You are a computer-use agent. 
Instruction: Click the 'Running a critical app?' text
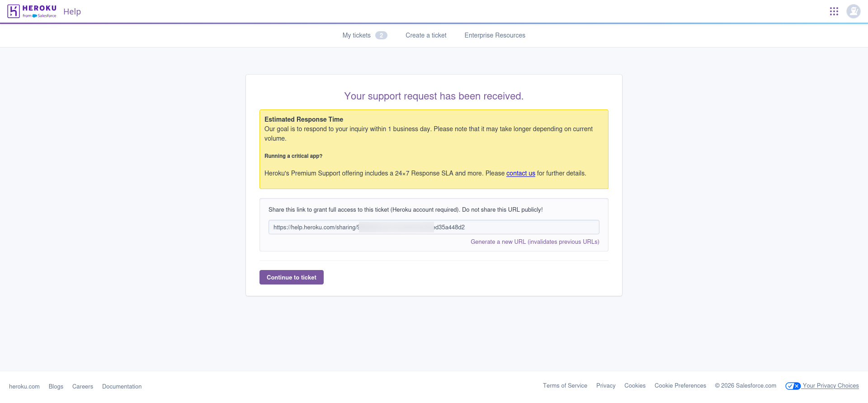pyautogui.click(x=293, y=156)
